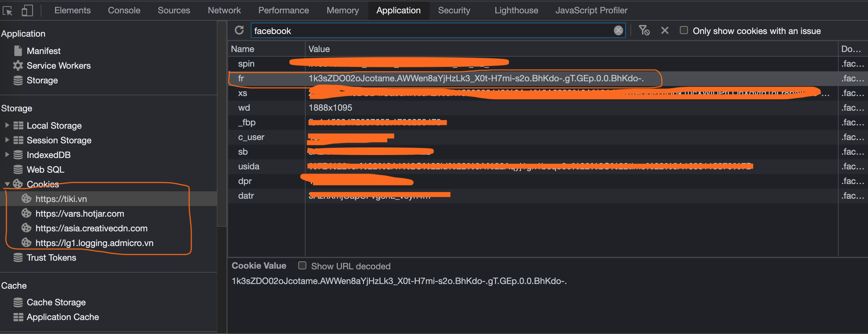Expand the Session Storage tree
The image size is (868, 334).
click(x=7, y=140)
